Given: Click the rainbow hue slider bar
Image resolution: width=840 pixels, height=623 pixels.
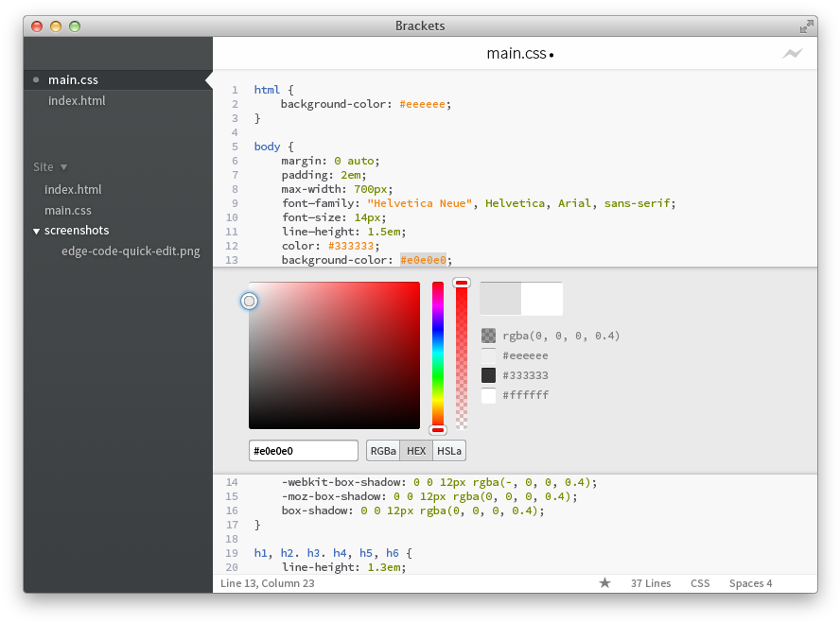Looking at the screenshot, I should click(438, 355).
